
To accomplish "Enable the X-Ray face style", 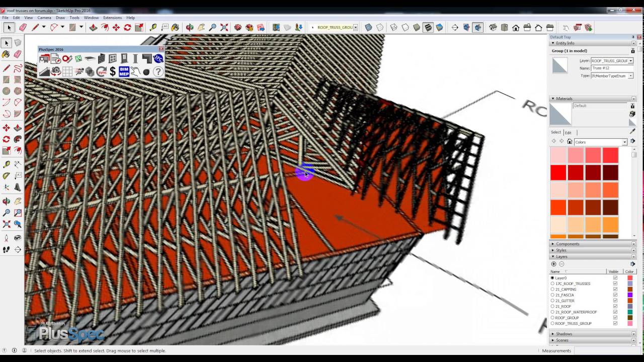I will pos(368,28).
